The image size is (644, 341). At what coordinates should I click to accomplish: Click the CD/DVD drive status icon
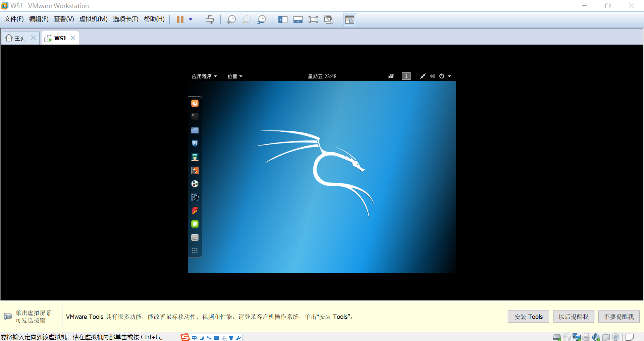tap(567, 337)
